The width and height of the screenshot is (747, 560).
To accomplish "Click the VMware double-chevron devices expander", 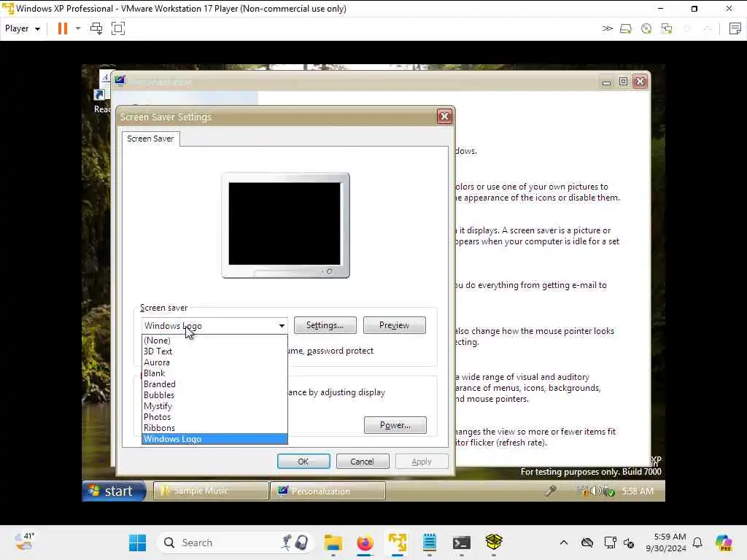I will 607,28.
